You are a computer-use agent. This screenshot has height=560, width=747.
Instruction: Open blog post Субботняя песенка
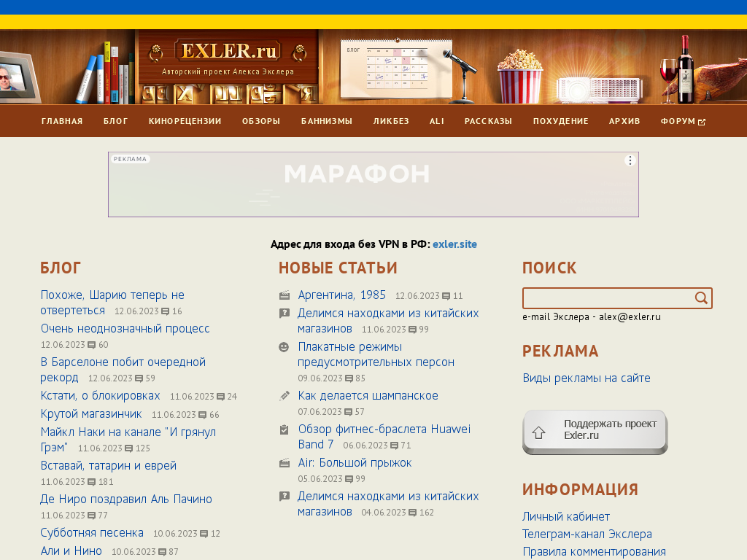pyautogui.click(x=92, y=533)
